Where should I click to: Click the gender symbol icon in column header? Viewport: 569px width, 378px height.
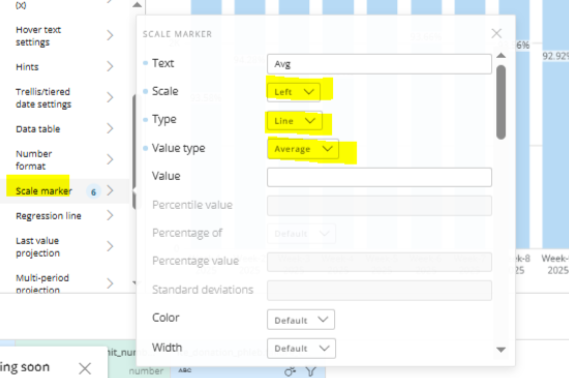tap(290, 371)
